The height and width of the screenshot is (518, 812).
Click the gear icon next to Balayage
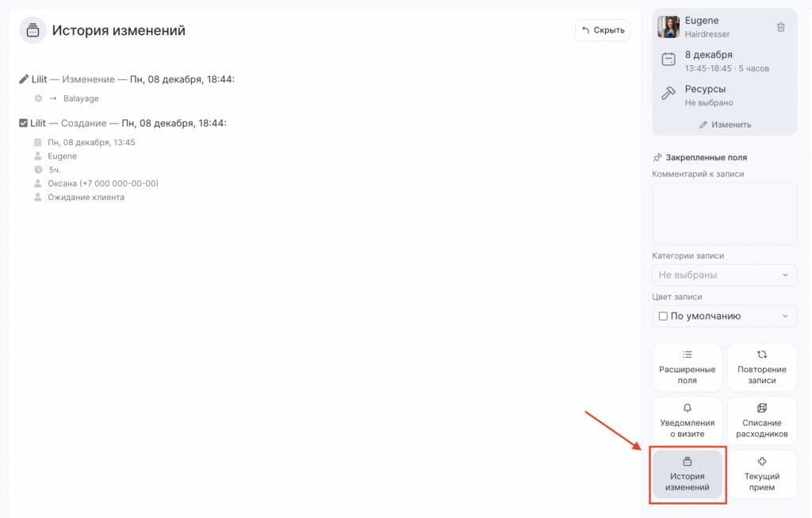[38, 98]
